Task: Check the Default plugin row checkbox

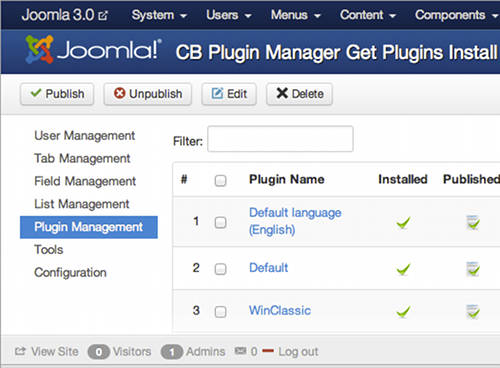Action: [x=220, y=269]
